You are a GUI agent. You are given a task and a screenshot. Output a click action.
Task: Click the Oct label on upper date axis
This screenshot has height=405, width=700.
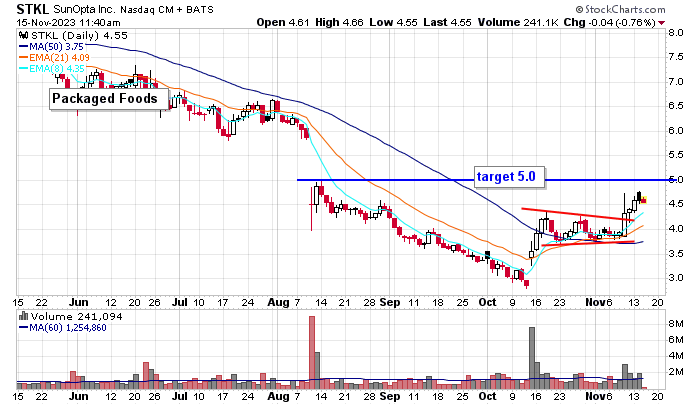coord(487,302)
